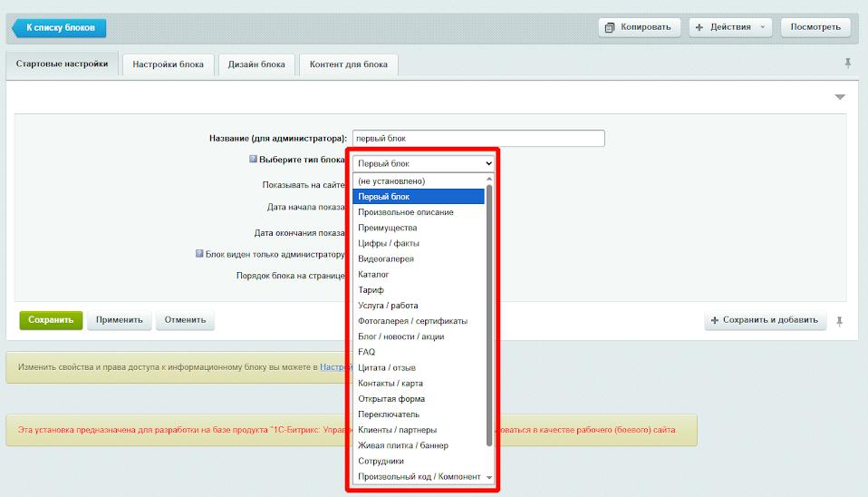Click the pin icon next to Сохранить и добавить

tap(840, 320)
